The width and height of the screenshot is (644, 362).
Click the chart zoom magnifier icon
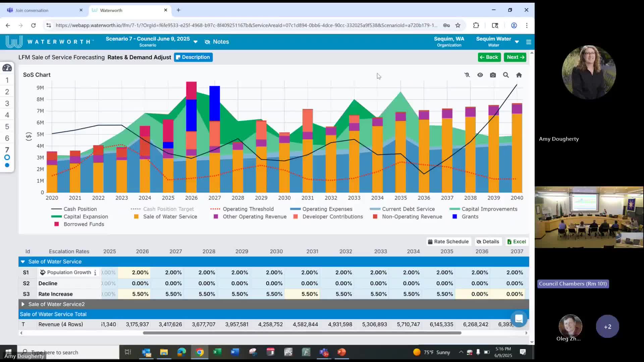[506, 75]
